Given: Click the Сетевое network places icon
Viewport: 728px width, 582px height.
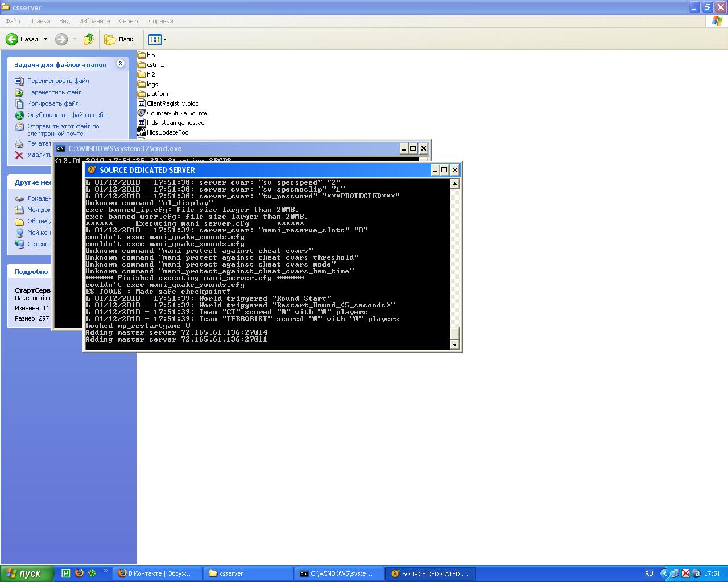Looking at the screenshot, I should click(x=19, y=244).
